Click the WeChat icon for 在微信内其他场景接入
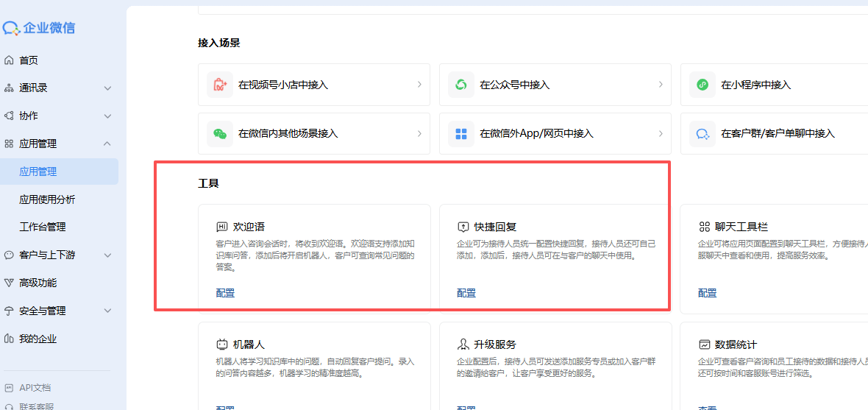This screenshot has width=868, height=410. click(x=219, y=133)
